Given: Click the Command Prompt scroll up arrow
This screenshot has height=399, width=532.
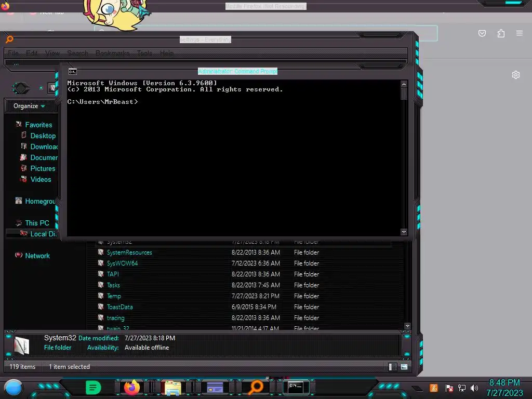Looking at the screenshot, I should pyautogui.click(x=404, y=84).
